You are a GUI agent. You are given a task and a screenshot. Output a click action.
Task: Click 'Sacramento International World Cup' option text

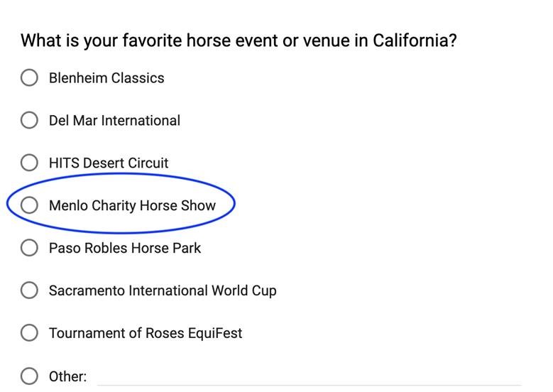tap(163, 290)
